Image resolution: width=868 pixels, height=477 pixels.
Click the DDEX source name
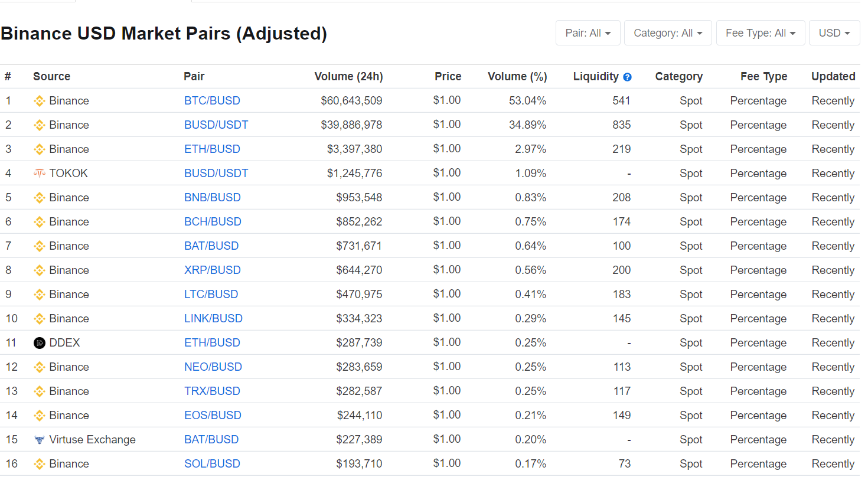coord(64,343)
